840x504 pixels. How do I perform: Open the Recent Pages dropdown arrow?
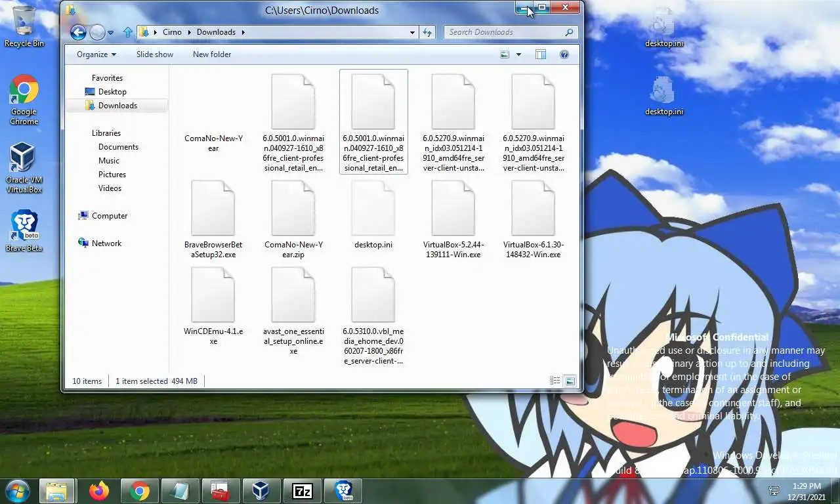pos(110,32)
